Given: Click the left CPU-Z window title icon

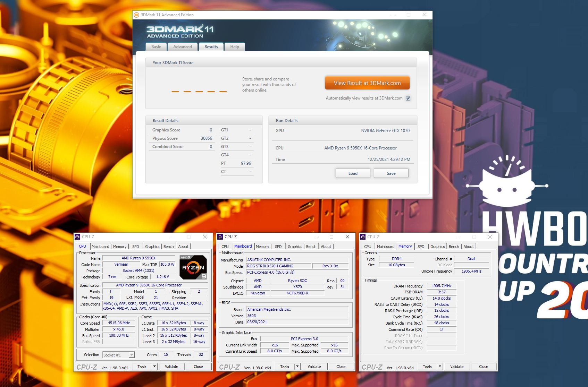Looking at the screenshot, I should 77,237.
